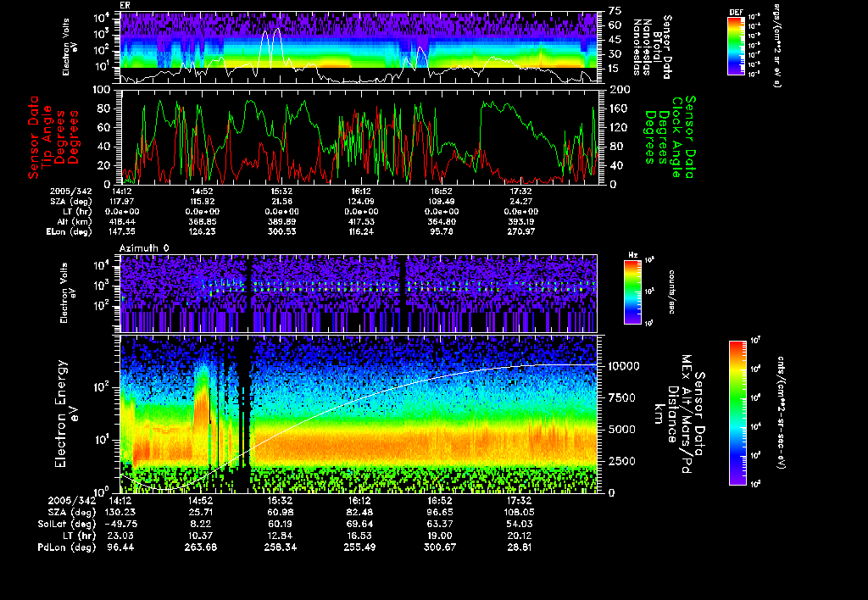Select SolLat value '60.19'
This screenshot has height=600, width=868.
click(x=281, y=524)
